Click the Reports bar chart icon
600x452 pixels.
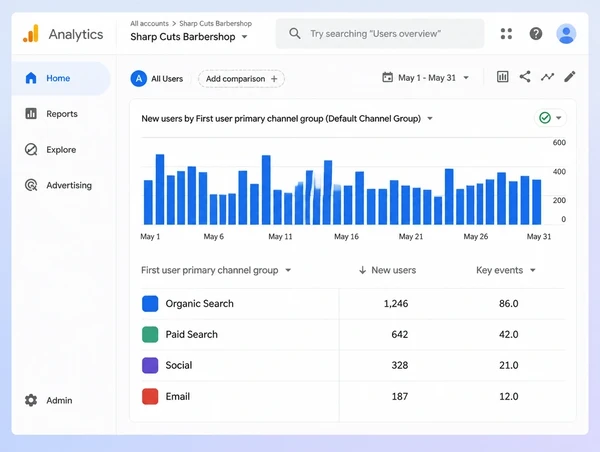pyautogui.click(x=31, y=114)
